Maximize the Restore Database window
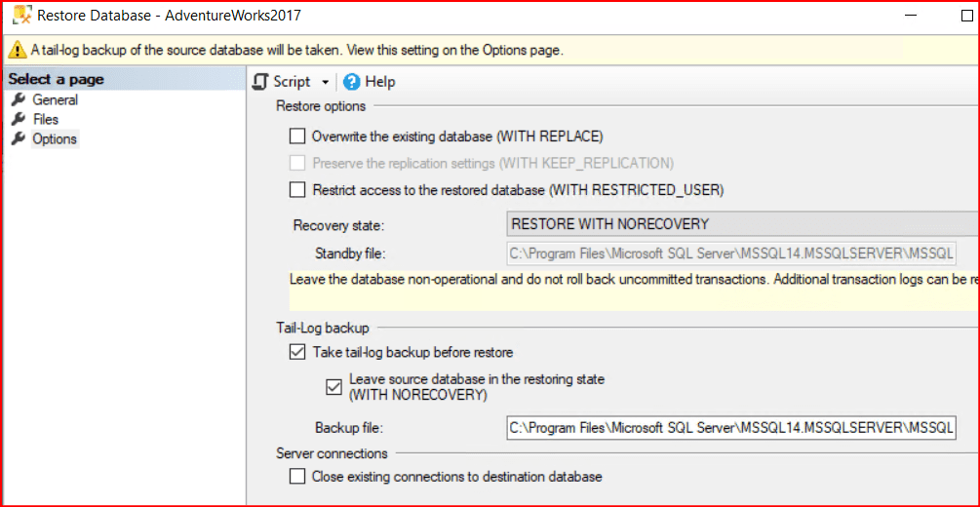Viewport: 980px width, 507px height. [x=967, y=16]
